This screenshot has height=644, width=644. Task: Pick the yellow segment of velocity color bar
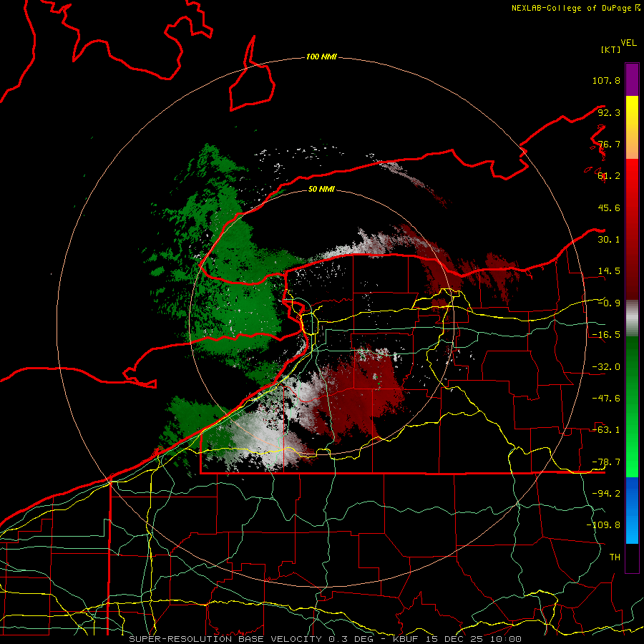(632, 127)
